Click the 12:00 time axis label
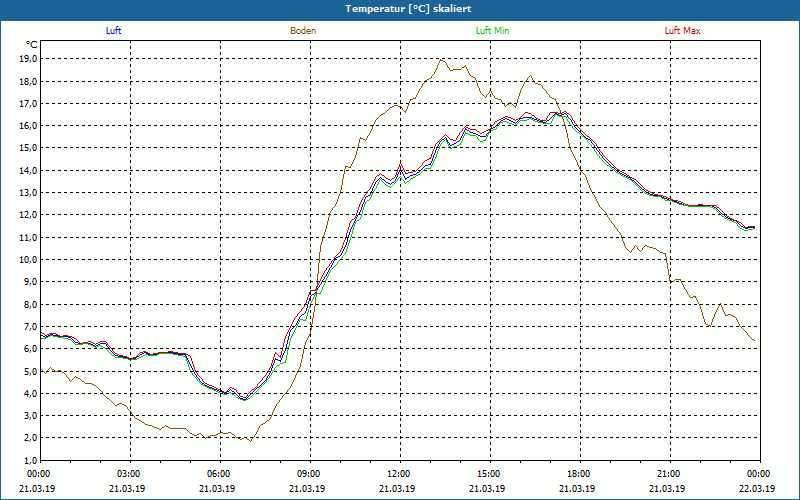This screenshot has width=800, height=500. [x=400, y=474]
